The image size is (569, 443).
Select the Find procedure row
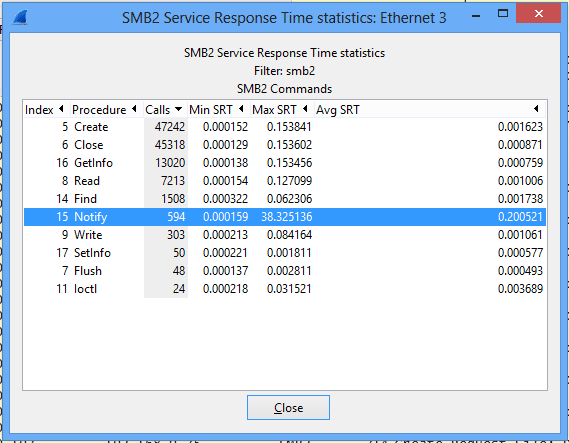point(285,199)
